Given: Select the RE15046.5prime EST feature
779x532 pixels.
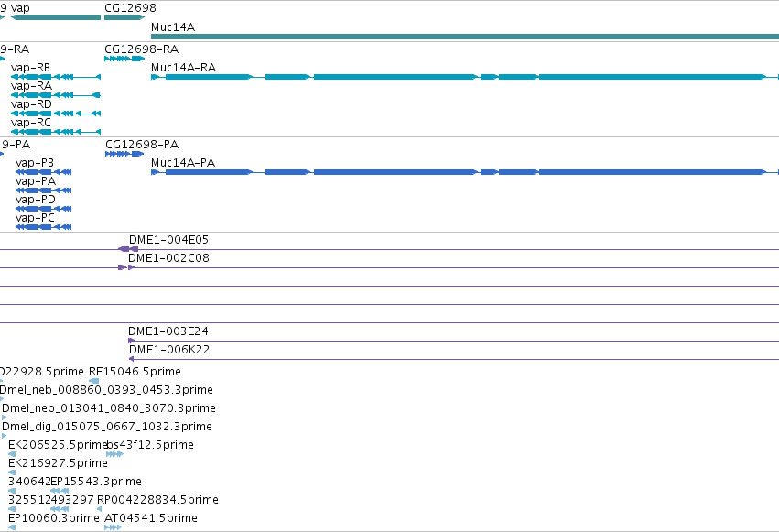Looking at the screenshot, I should point(93,381).
